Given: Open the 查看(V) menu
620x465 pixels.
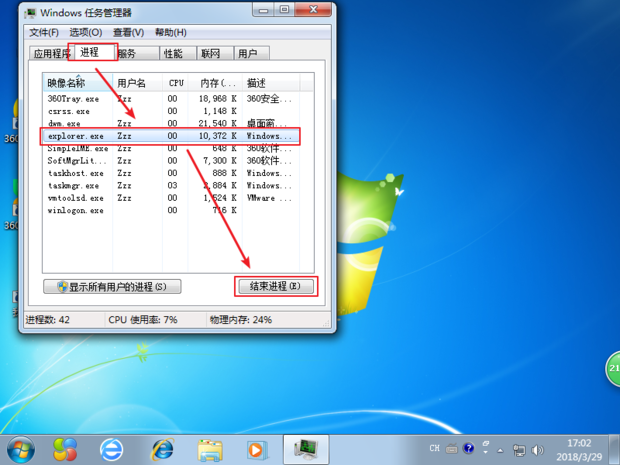Looking at the screenshot, I should 128,32.
